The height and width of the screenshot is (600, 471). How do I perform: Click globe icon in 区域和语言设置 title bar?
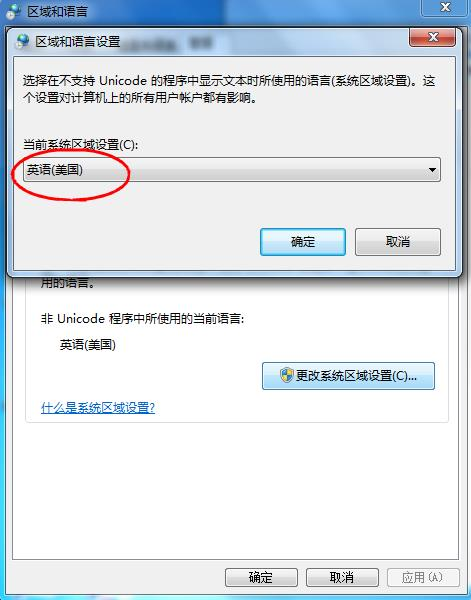[x=23, y=41]
